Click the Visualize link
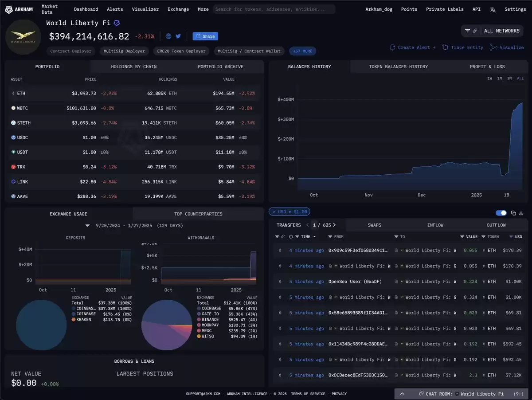 pyautogui.click(x=507, y=47)
